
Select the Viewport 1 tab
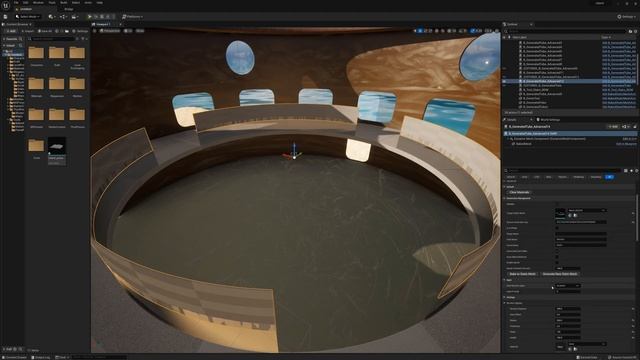(104, 24)
